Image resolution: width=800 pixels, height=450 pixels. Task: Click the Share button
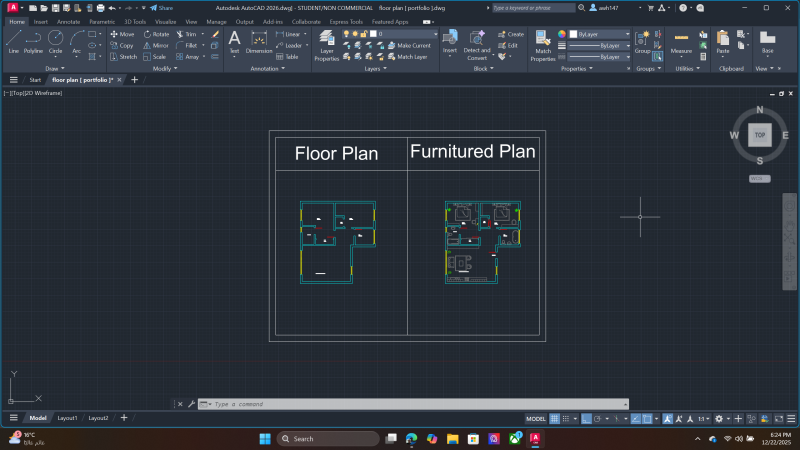[x=161, y=7]
